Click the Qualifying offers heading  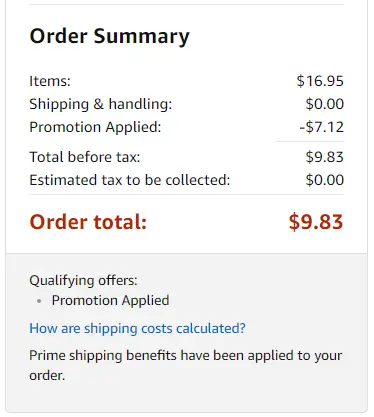click(83, 281)
